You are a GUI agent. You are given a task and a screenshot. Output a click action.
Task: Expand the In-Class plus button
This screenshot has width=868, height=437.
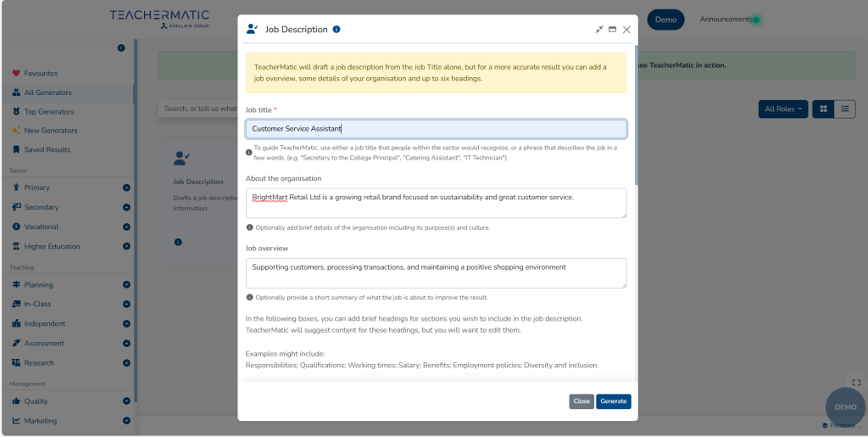click(126, 304)
